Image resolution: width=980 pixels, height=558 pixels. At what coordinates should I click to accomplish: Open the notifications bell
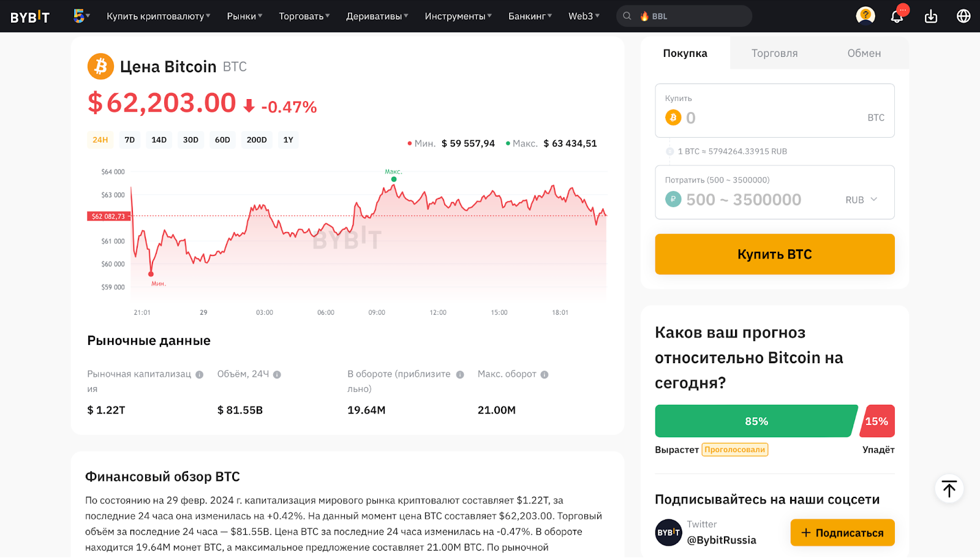pos(896,16)
